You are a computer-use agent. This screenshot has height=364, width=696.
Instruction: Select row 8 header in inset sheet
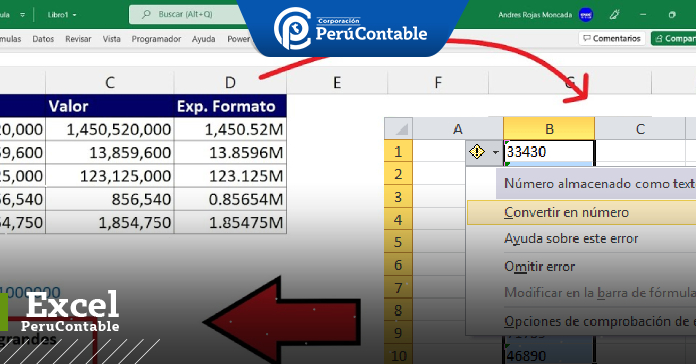pos(398,310)
